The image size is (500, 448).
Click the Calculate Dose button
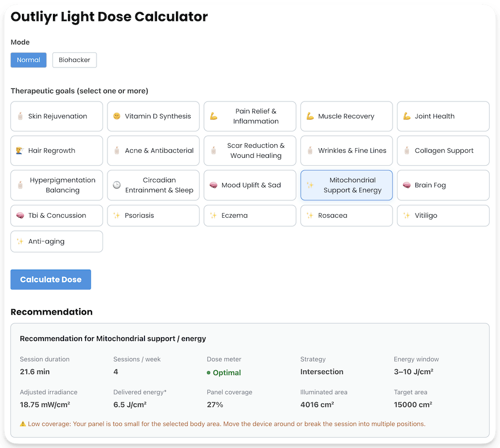point(50,279)
